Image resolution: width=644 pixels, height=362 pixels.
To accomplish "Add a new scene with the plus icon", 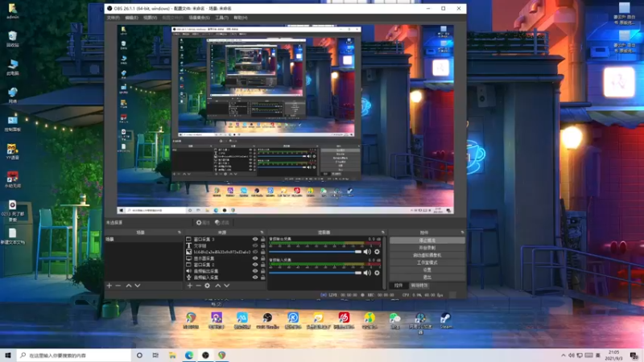I will point(109,286).
